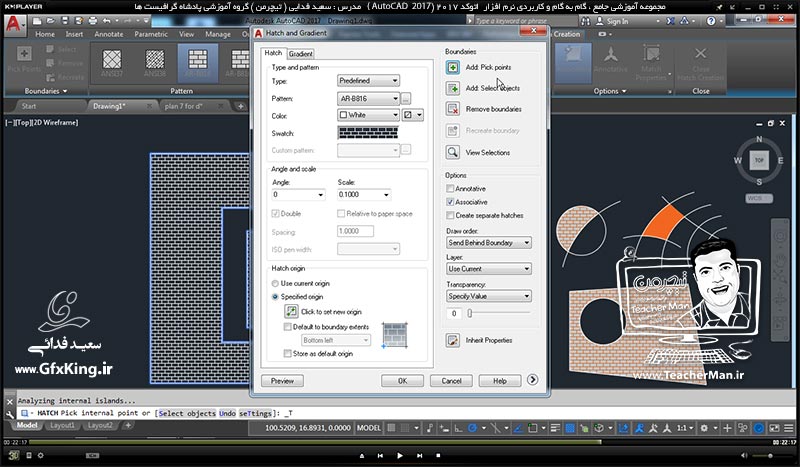
Task: Click the Remove boundaries icon
Action: [x=453, y=109]
